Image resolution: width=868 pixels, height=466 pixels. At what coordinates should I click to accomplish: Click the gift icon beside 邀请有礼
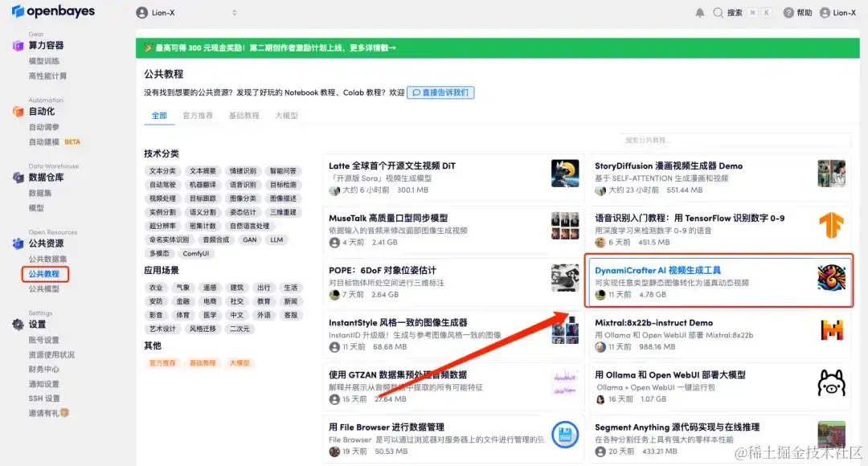tap(65, 413)
